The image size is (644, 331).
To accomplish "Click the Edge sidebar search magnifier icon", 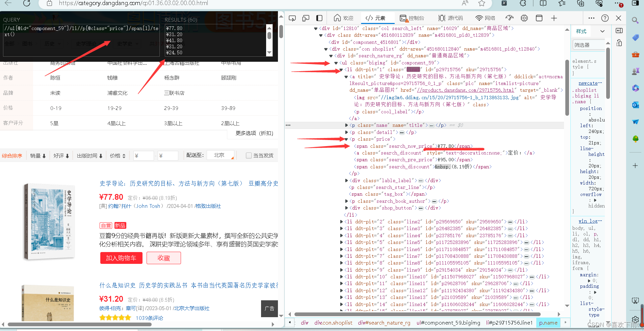I will (x=635, y=21).
